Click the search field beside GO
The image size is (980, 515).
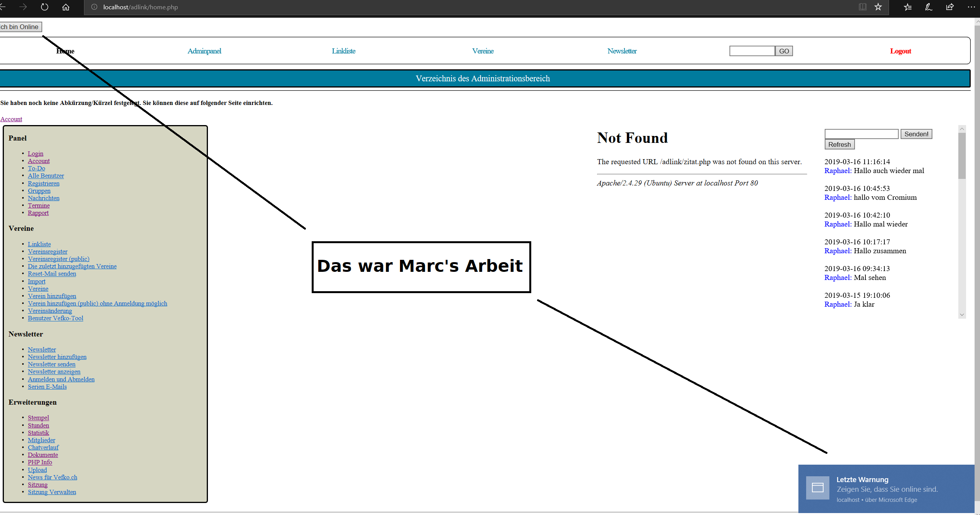pyautogui.click(x=752, y=51)
